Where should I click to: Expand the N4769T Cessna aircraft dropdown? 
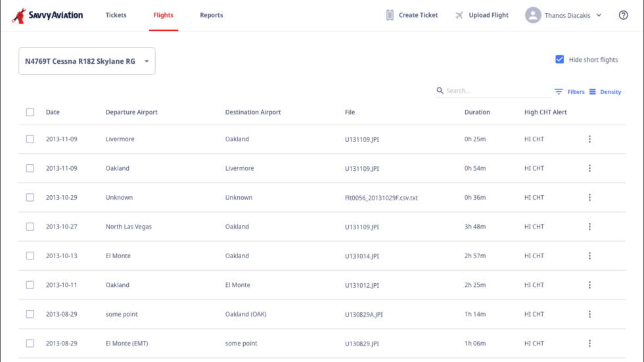(87, 61)
